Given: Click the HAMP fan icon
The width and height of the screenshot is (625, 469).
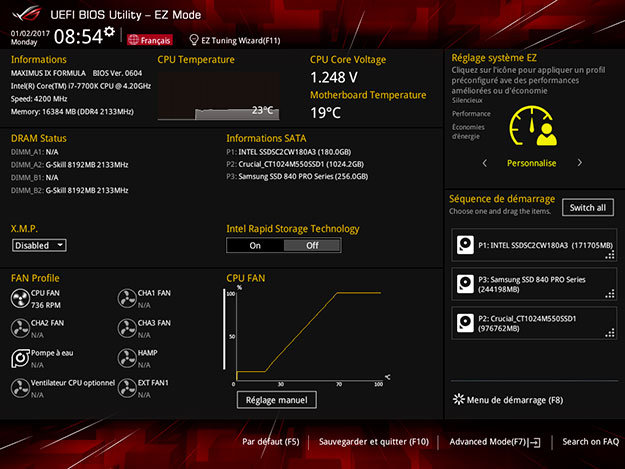Looking at the screenshot, I should point(127,357).
